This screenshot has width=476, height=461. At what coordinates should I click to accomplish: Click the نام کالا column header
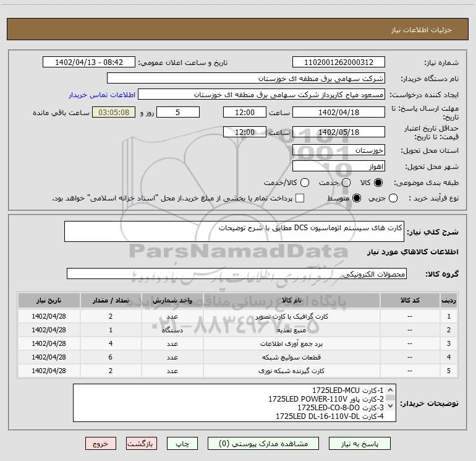(291, 300)
